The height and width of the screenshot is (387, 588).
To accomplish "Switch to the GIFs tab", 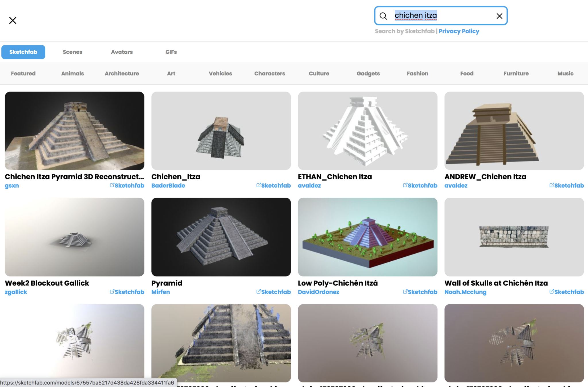I will coord(171,52).
